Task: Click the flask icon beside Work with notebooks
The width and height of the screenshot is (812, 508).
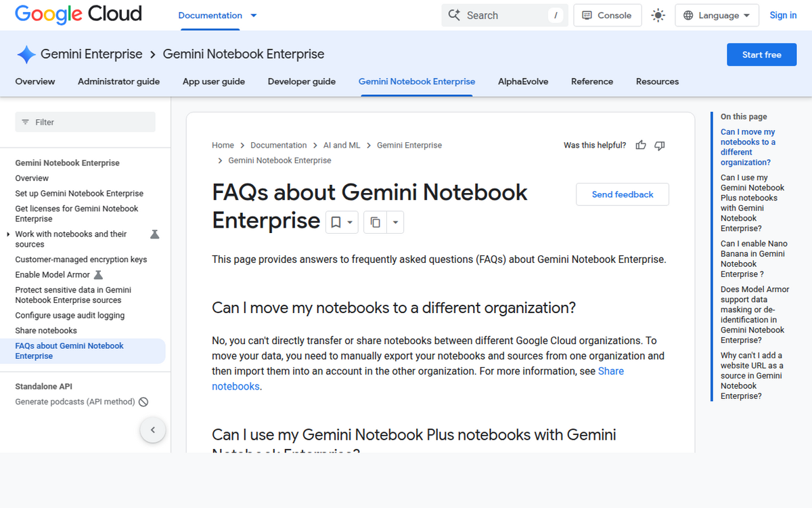Action: point(154,234)
